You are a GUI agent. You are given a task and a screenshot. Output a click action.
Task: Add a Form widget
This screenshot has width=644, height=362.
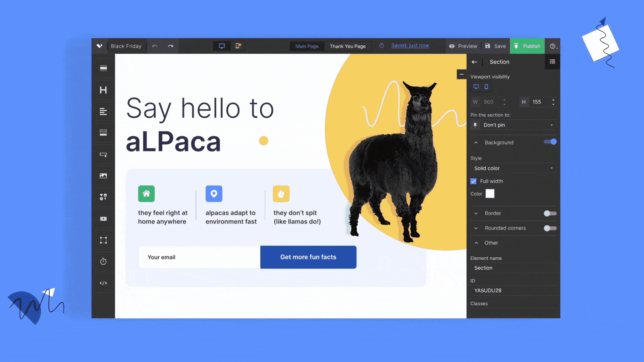point(103,133)
